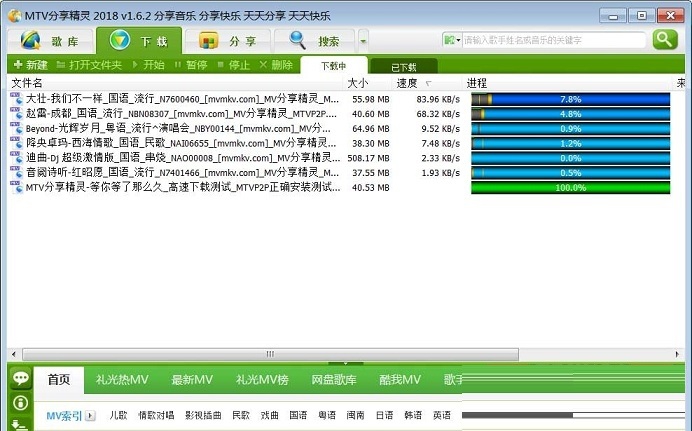This screenshot has width=692, height=431.
Task: Open the 英语 category link
Action: (442, 415)
